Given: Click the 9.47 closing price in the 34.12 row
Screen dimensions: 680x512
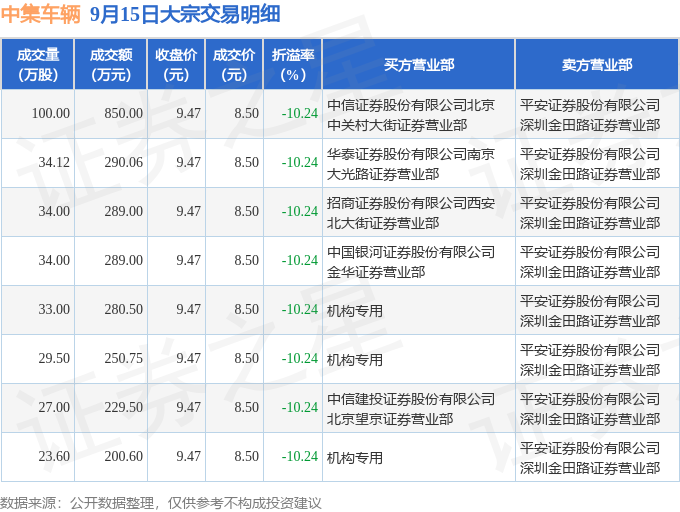Looking at the screenshot, I should click(188, 163).
